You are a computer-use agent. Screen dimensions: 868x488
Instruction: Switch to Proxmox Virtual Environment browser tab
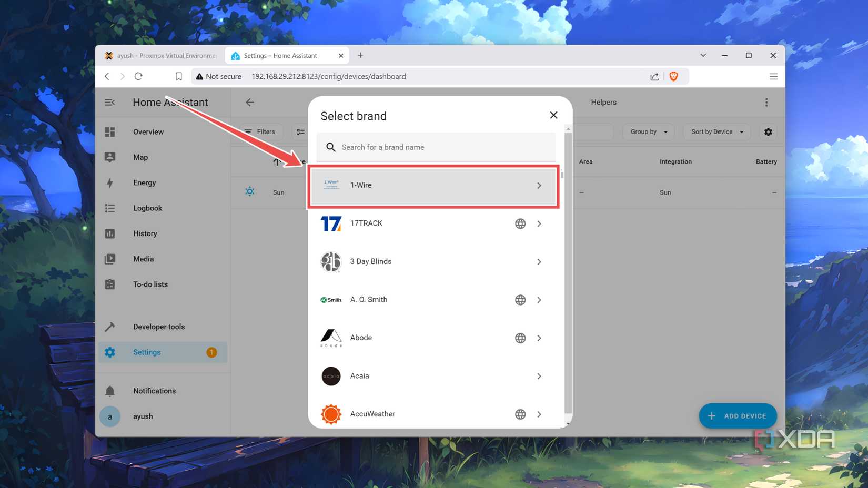(x=160, y=56)
